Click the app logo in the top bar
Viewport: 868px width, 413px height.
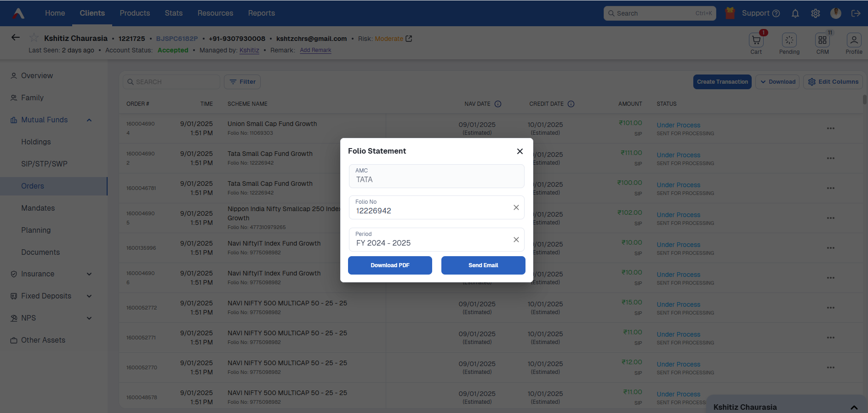point(18,13)
